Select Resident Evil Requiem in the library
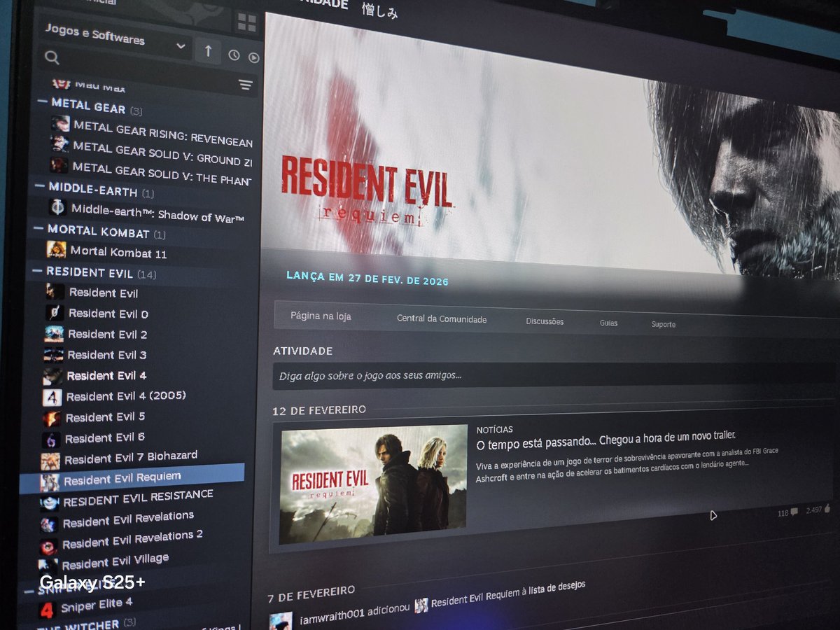Image resolution: width=840 pixels, height=630 pixels. pyautogui.click(x=132, y=478)
